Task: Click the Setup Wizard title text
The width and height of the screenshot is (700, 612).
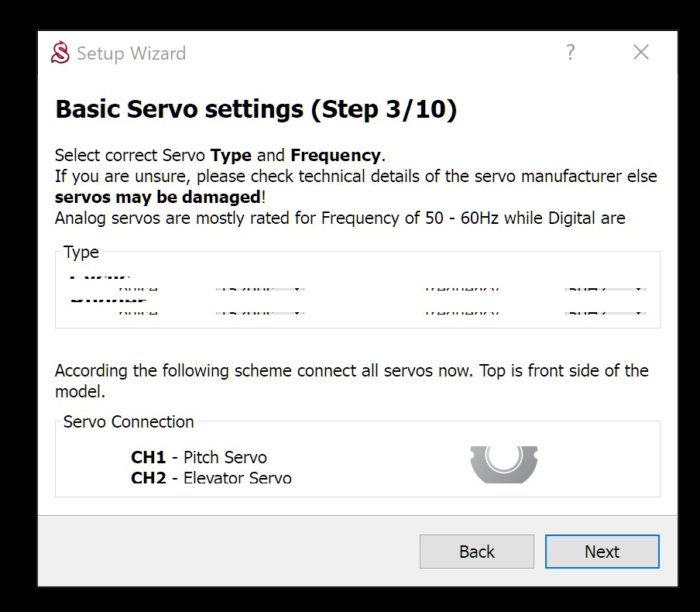Action: pyautogui.click(x=131, y=53)
